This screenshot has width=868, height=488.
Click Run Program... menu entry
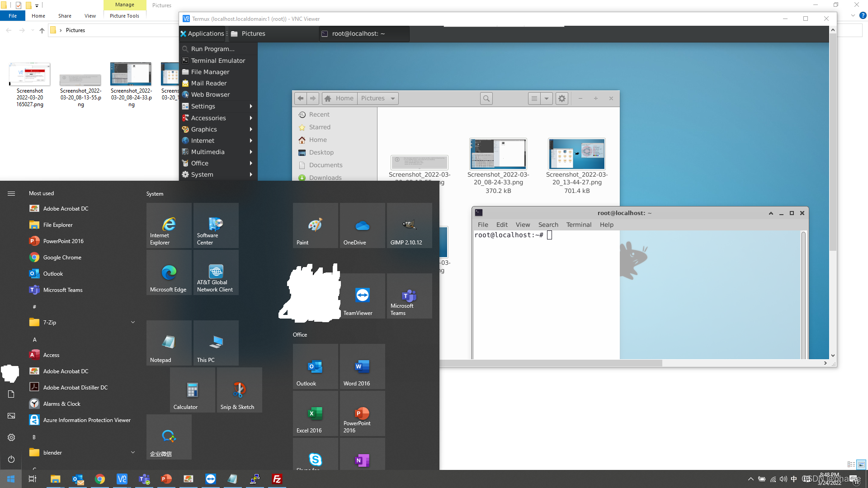click(212, 49)
